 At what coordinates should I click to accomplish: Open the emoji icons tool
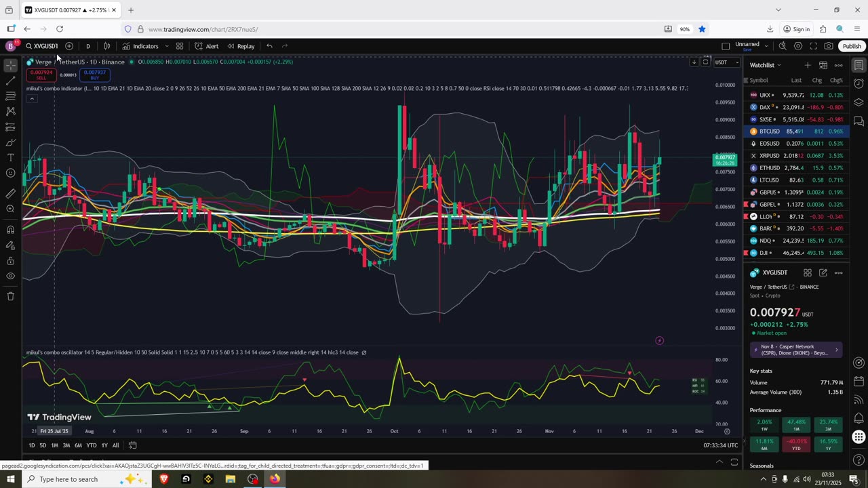(10, 174)
